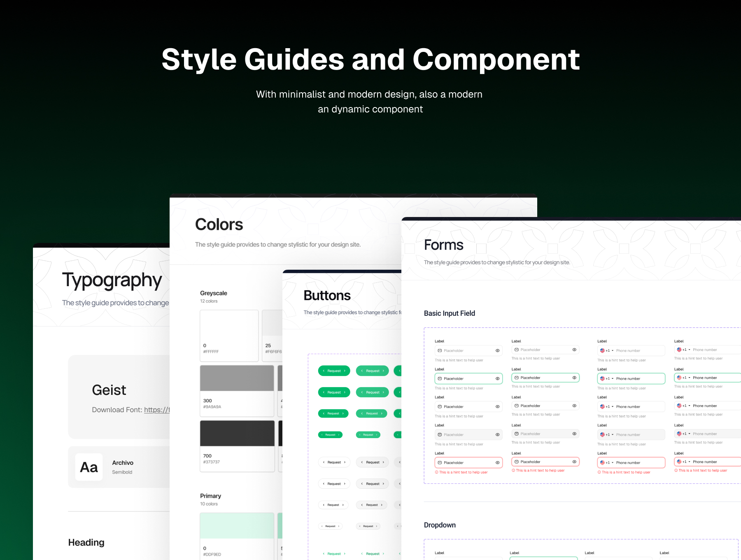This screenshot has height=560, width=741.
Task: Toggle eye icon in first column's green focused input
Action: pyautogui.click(x=497, y=379)
